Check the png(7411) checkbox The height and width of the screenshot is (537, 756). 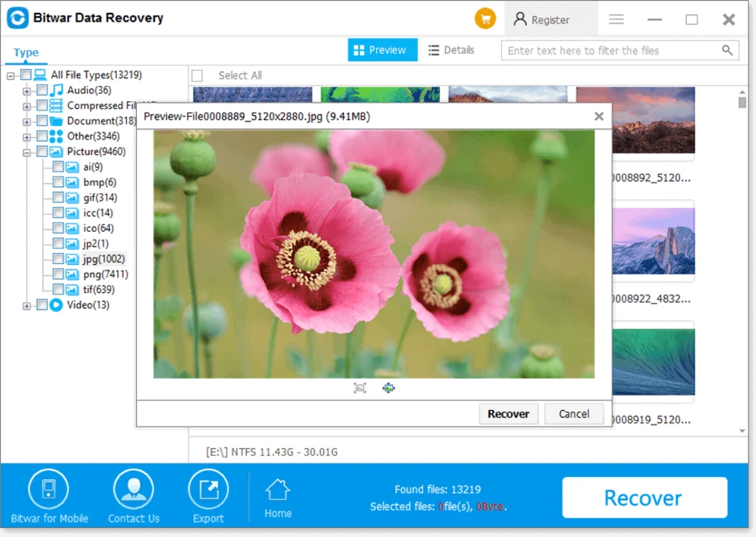(x=58, y=274)
